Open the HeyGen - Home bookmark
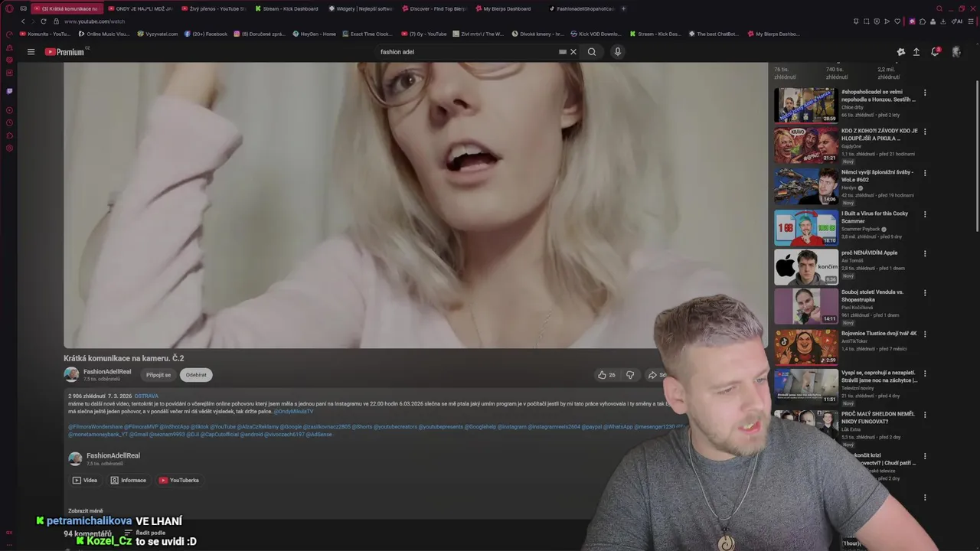This screenshot has width=980, height=551. (314, 34)
